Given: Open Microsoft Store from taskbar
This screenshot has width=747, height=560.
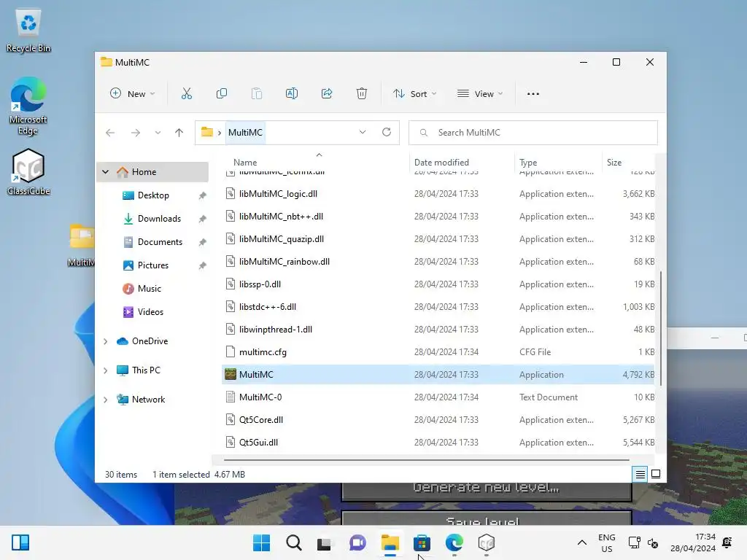Looking at the screenshot, I should (422, 542).
